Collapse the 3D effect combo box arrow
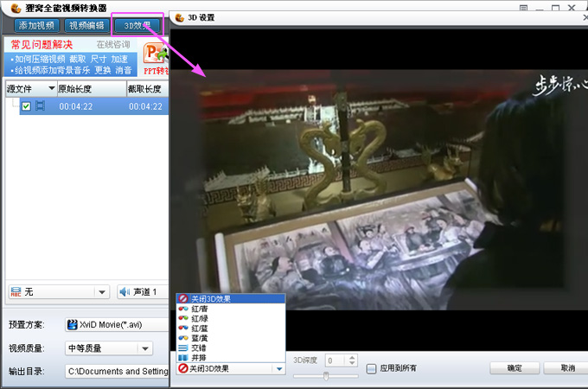 point(279,369)
